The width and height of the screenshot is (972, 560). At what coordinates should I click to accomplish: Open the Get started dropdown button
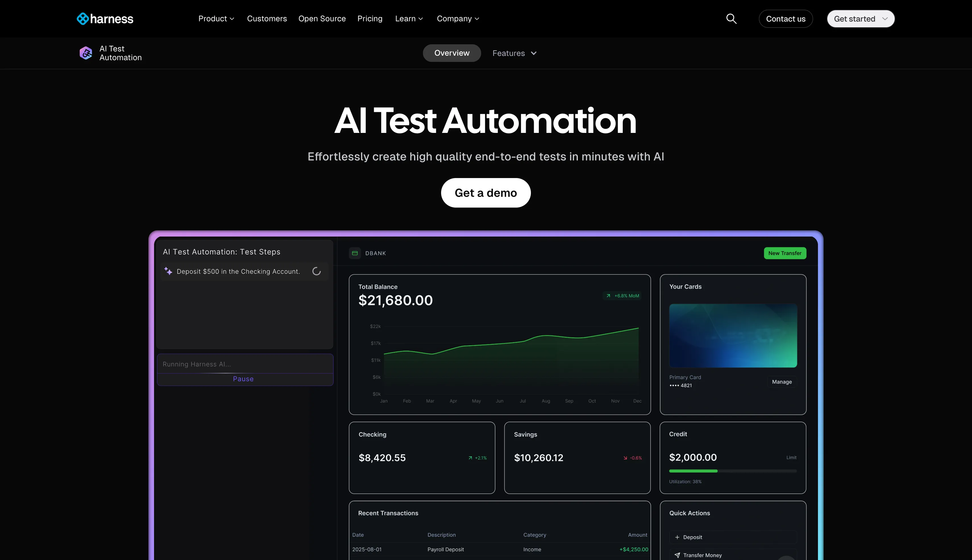[860, 18]
